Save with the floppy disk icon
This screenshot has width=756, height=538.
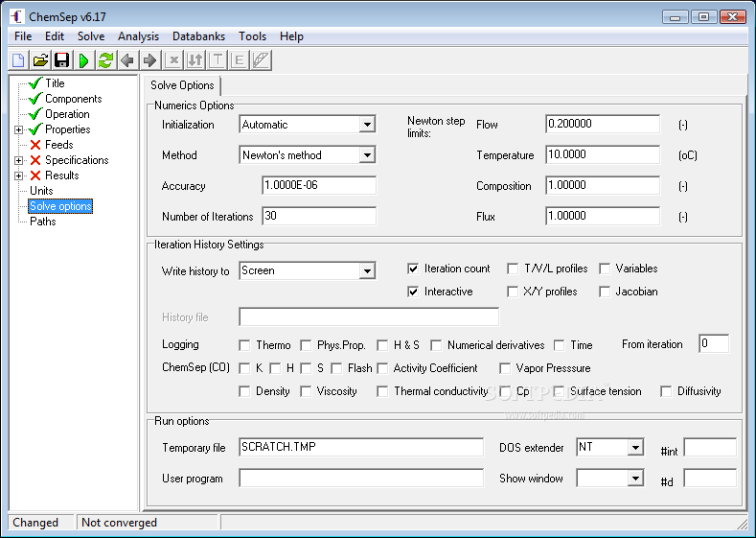tap(62, 60)
